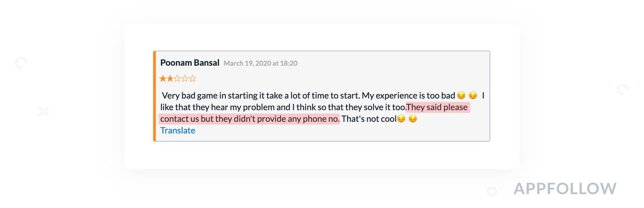Click highlighted text "They said please"

point(437,107)
